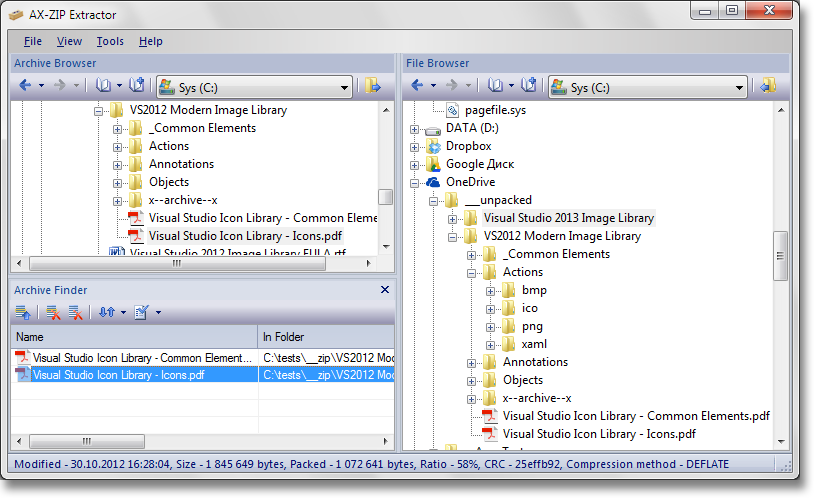Click sort arrows icon in Archive Finder toolbar
Image resolution: width=820 pixels, height=500 pixels.
point(106,313)
